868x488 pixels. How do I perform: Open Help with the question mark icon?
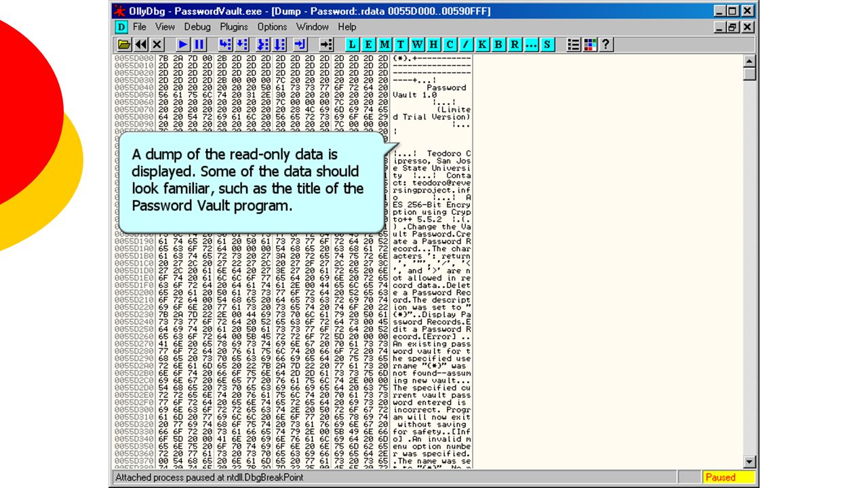coord(606,45)
